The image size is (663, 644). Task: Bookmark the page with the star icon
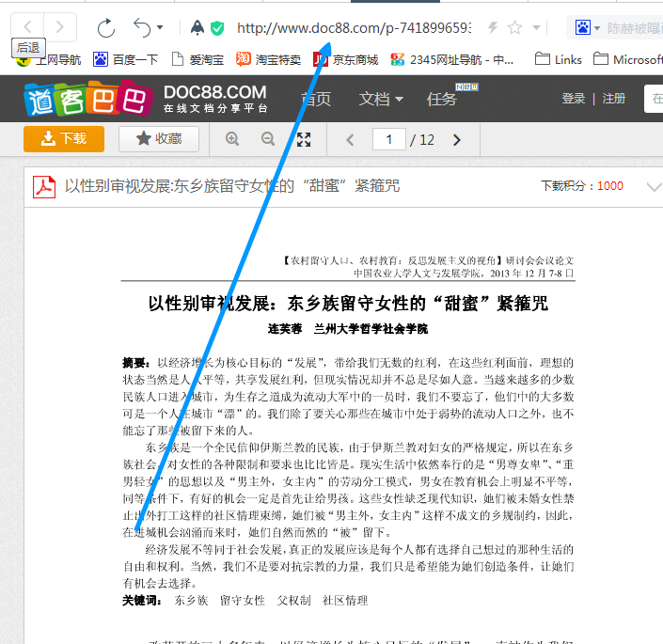click(x=514, y=28)
